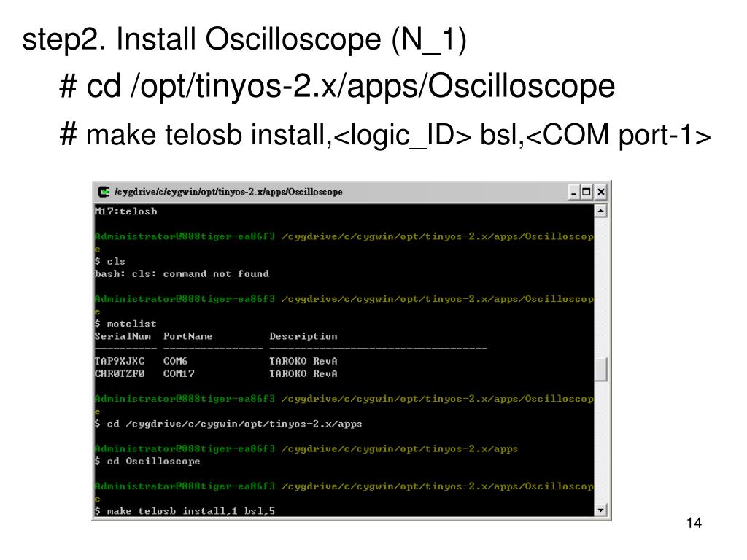
Task: Click the Cygwin terminal title bar icon
Action: (104, 192)
